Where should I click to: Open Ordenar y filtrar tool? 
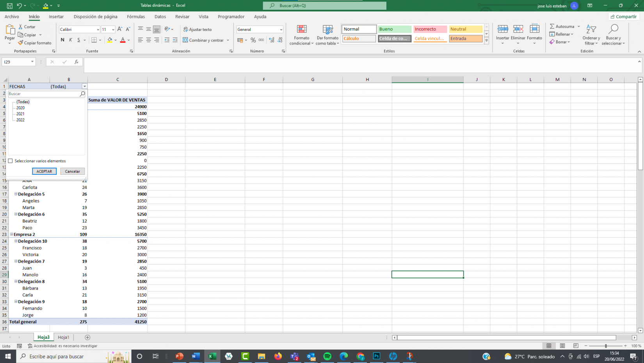(x=591, y=35)
